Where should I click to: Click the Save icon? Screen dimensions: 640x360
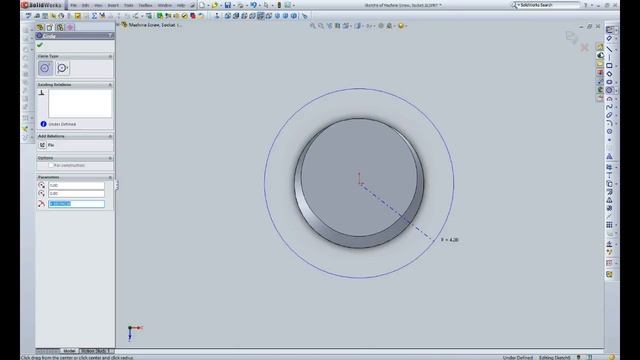(228, 5)
